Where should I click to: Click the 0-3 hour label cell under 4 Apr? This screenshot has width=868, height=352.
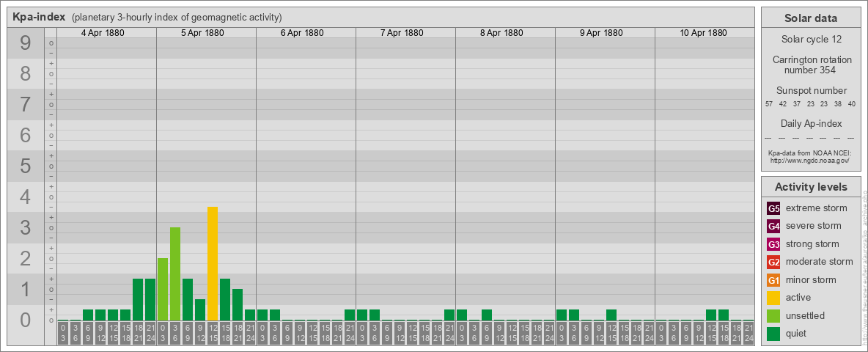[63, 334]
